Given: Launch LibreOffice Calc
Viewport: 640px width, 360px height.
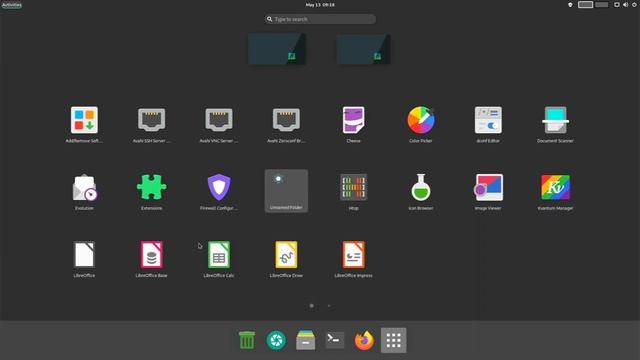Looking at the screenshot, I should pyautogui.click(x=219, y=258).
